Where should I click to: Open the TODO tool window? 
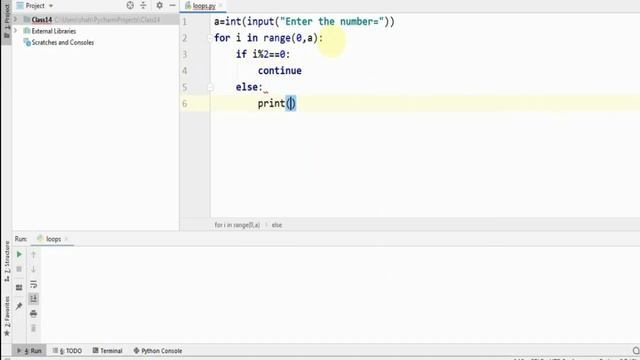[x=68, y=351]
